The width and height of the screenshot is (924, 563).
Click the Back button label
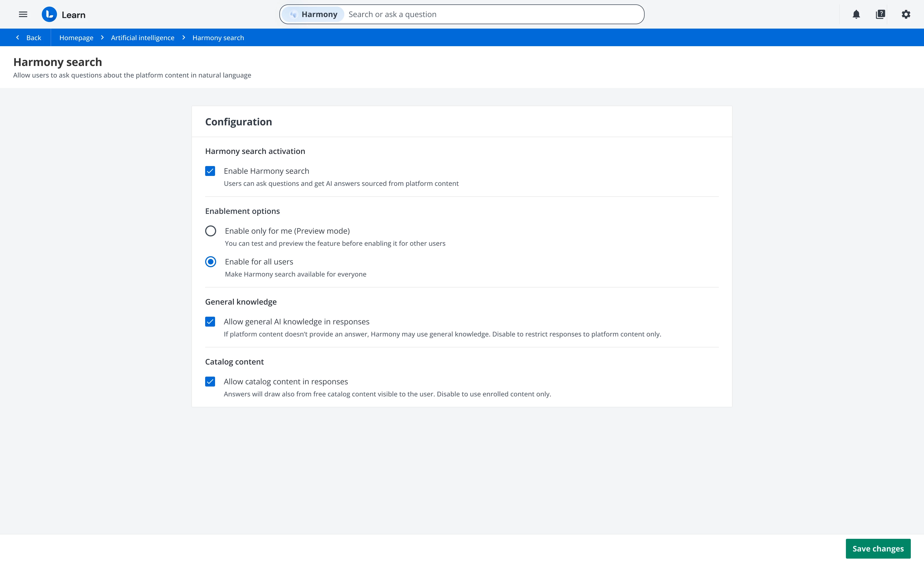(34, 38)
